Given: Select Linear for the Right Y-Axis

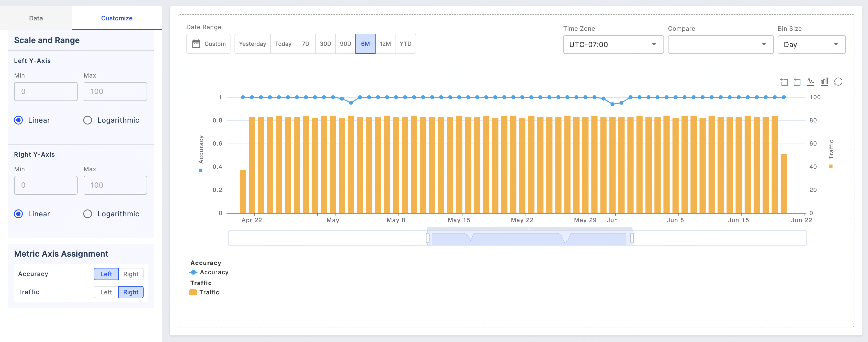Looking at the screenshot, I should pyautogui.click(x=19, y=214).
